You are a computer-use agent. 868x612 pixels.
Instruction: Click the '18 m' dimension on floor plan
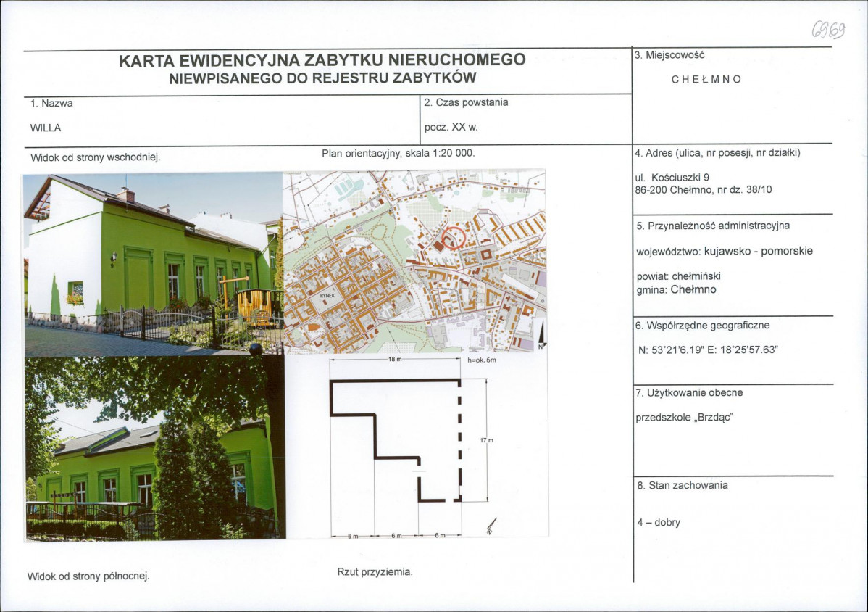coord(395,360)
